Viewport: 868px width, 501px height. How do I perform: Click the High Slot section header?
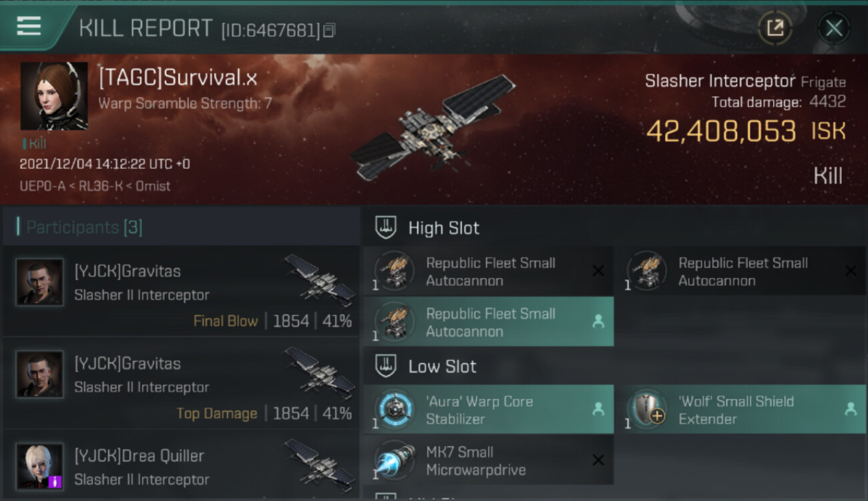[x=614, y=228]
